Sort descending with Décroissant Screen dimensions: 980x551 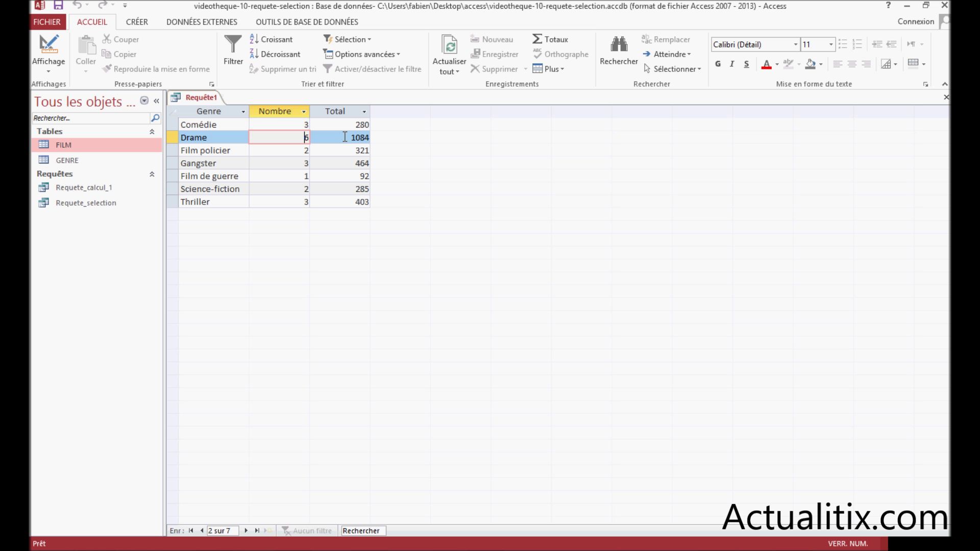[275, 54]
